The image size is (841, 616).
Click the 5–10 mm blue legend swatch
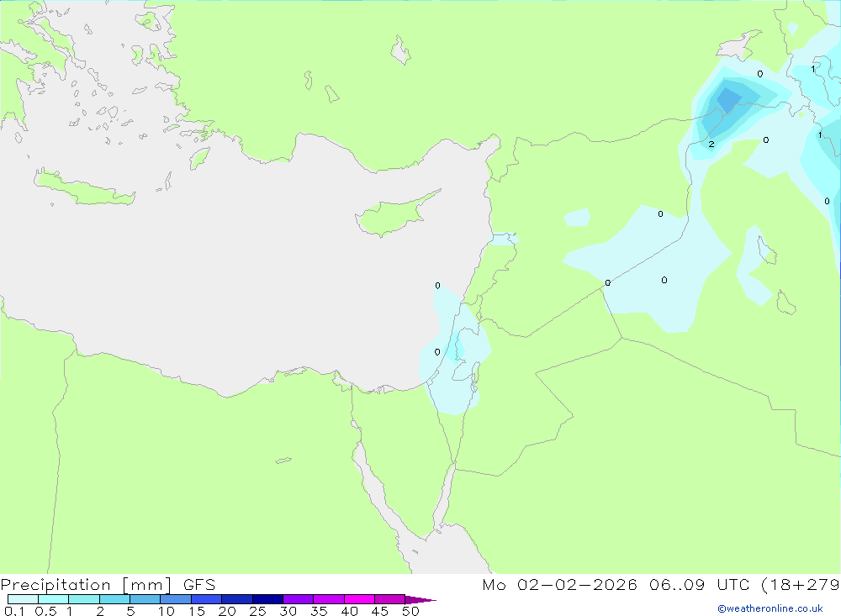coord(145,599)
